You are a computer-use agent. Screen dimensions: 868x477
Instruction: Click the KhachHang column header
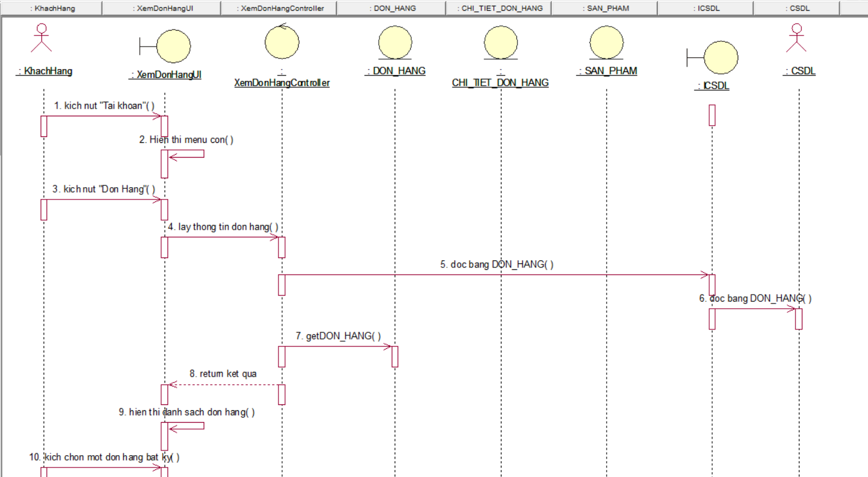[x=51, y=8]
